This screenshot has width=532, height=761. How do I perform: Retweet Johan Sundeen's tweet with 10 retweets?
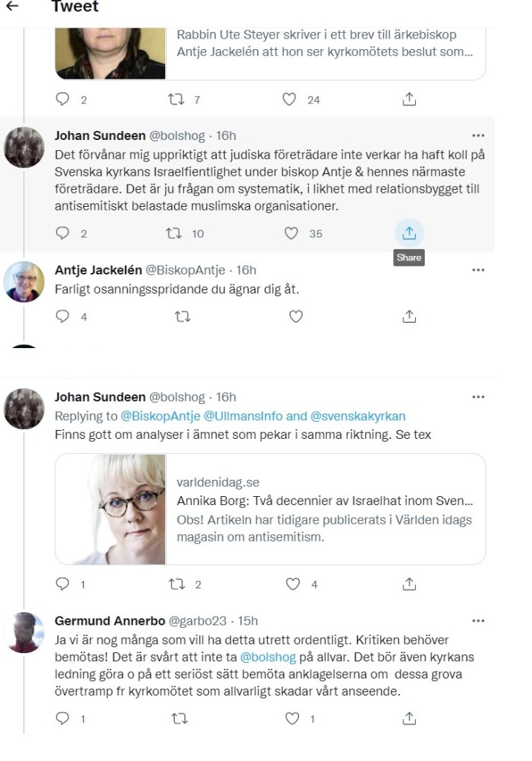174,234
